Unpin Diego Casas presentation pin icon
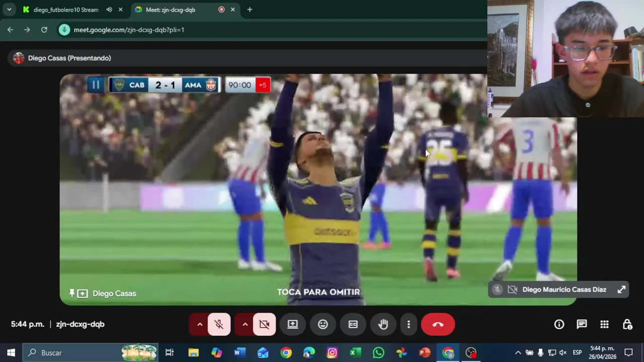Viewport: 644px width, 362px height. tap(72, 293)
